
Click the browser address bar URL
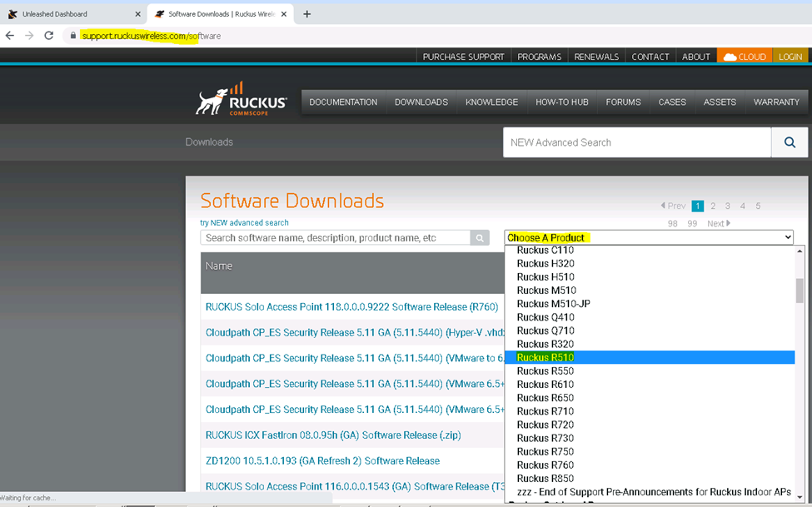[152, 36]
